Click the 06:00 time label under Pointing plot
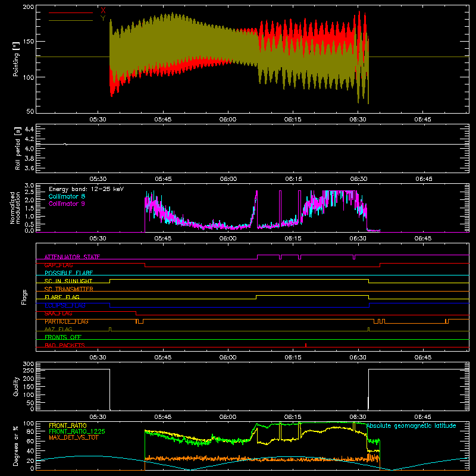Image resolution: width=476 pixels, height=476 pixels. point(228,120)
